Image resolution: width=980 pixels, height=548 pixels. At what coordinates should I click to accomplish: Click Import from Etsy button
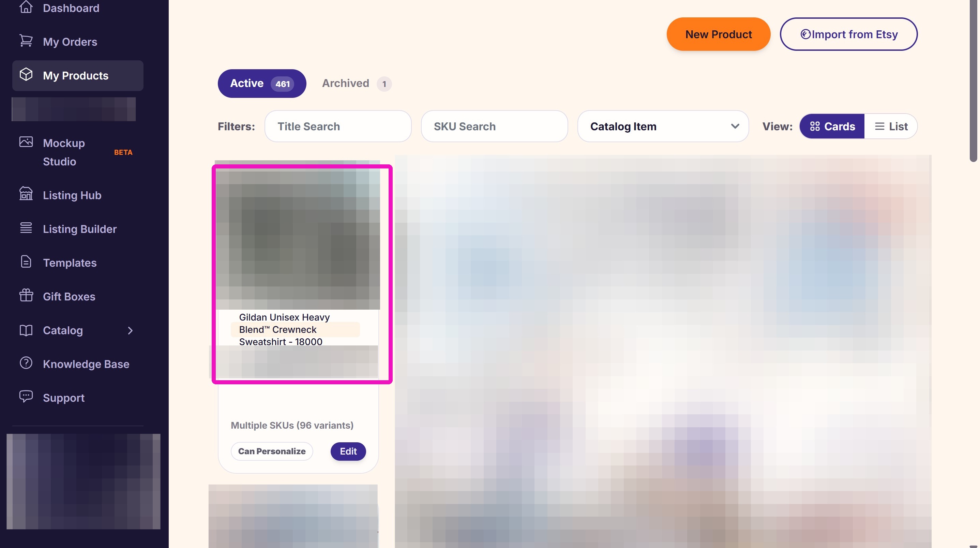[x=849, y=34]
